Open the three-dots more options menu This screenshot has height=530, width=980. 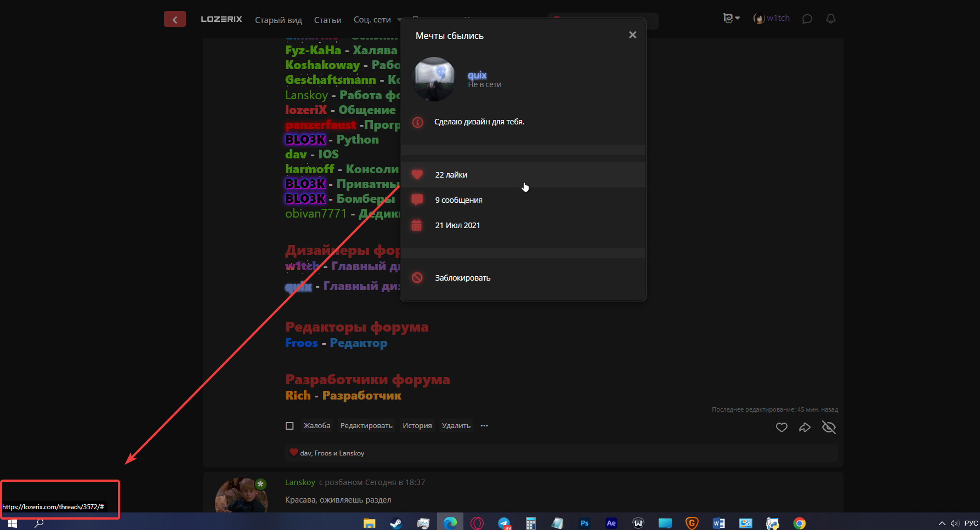pyautogui.click(x=484, y=426)
